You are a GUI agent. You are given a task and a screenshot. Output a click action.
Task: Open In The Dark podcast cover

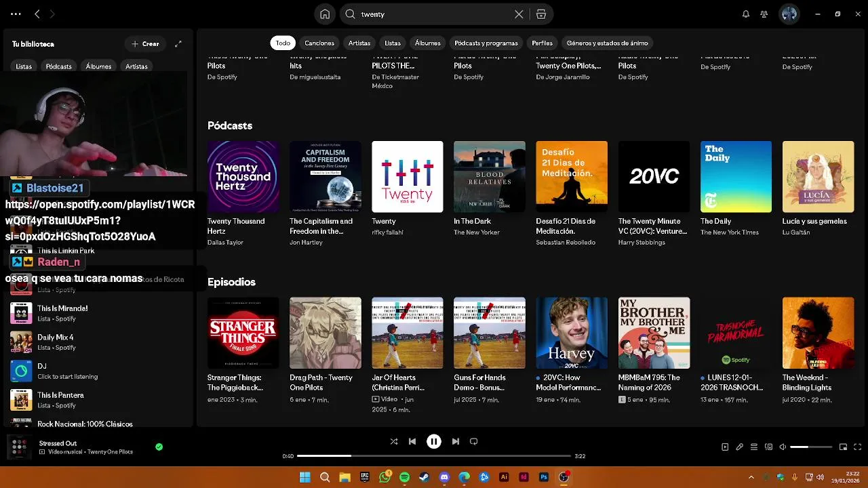pos(490,177)
